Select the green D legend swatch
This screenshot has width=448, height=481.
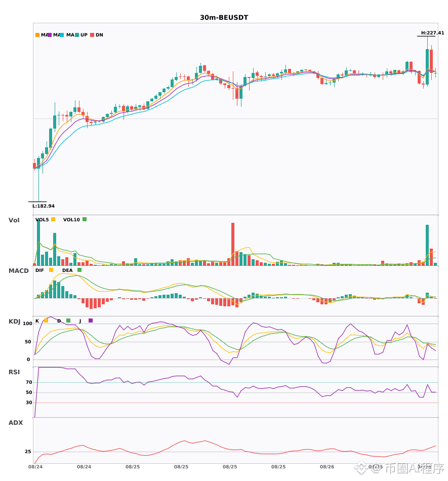(x=68, y=320)
